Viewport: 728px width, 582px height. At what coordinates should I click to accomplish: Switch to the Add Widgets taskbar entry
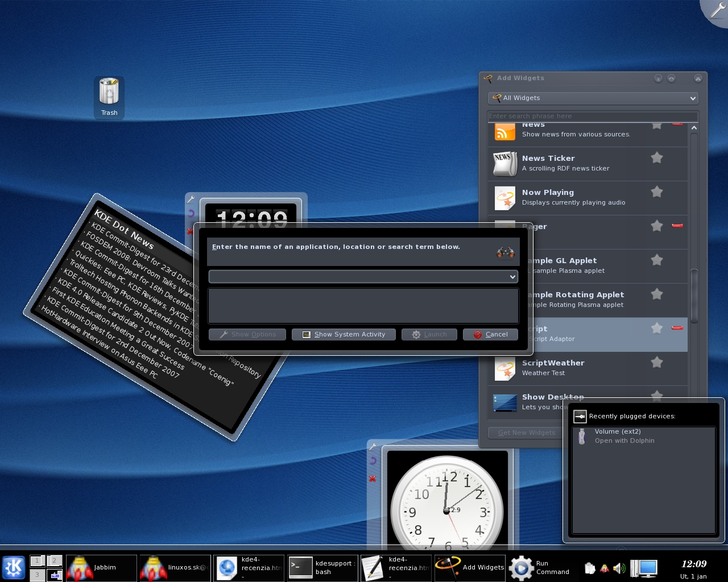coord(470,568)
